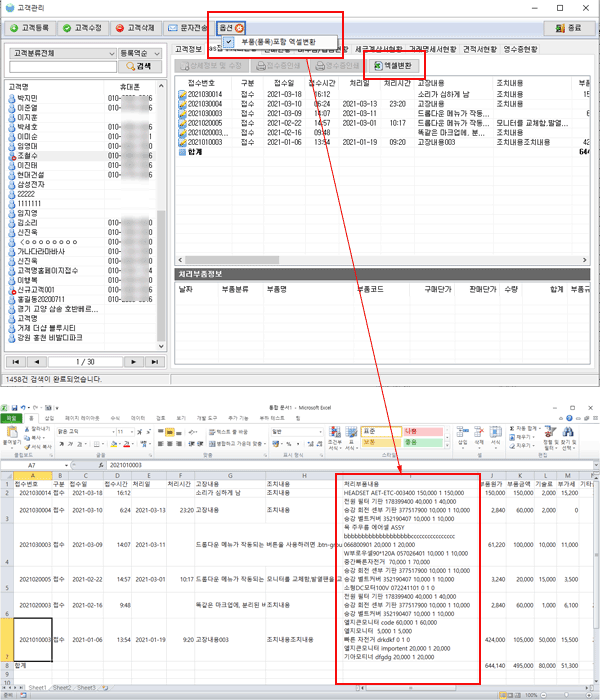Toggle 부품(품목)포함 엑셀변환 option
The image size is (600, 700).
[279, 42]
